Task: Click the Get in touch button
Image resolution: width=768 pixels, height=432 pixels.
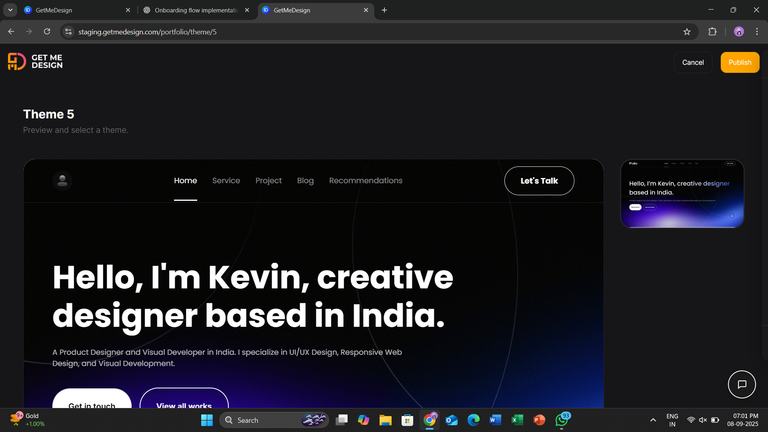Action: coord(92,399)
